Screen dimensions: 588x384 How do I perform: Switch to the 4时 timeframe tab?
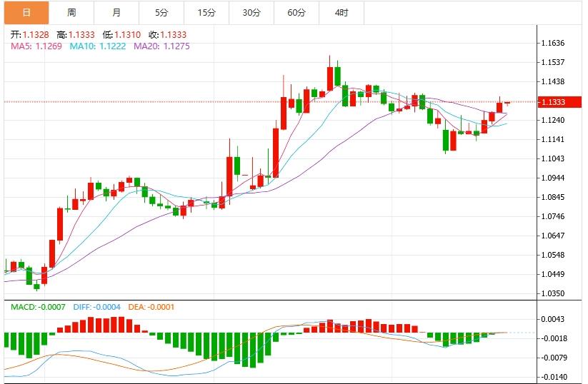click(x=342, y=13)
